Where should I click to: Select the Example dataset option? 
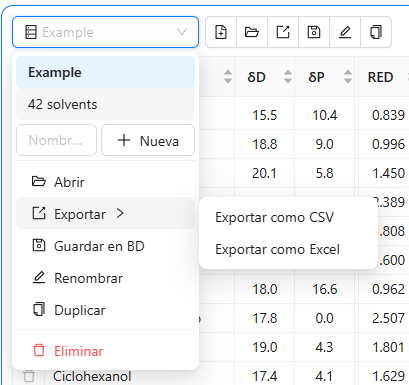point(105,72)
